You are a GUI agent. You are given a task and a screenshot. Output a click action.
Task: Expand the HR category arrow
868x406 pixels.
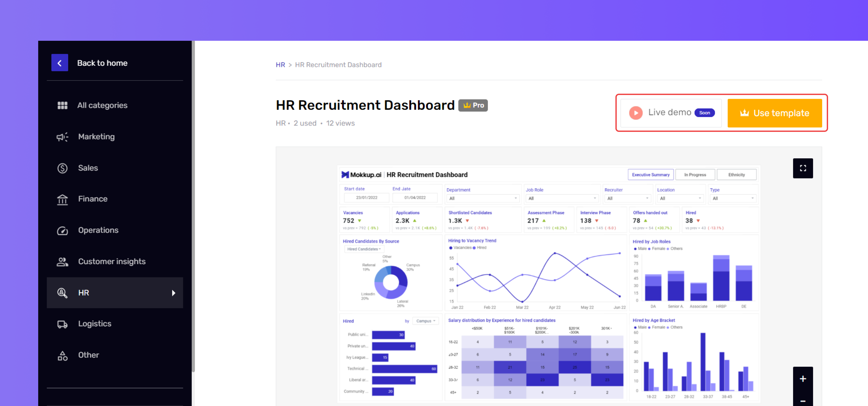[173, 293]
